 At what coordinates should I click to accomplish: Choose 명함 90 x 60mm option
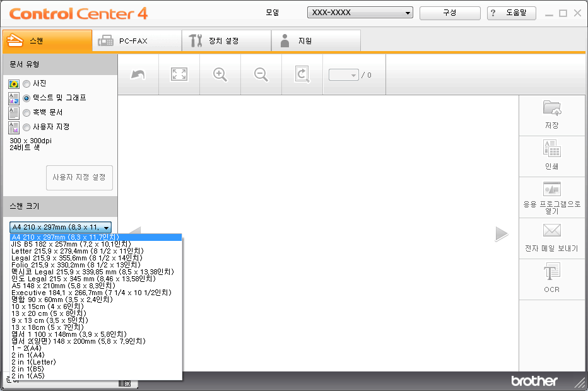96,300
